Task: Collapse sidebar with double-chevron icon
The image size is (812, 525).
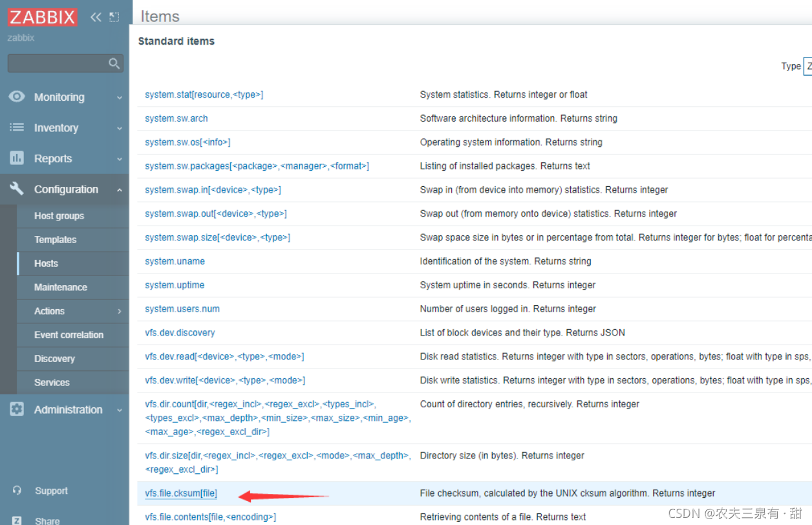Action: coord(96,17)
